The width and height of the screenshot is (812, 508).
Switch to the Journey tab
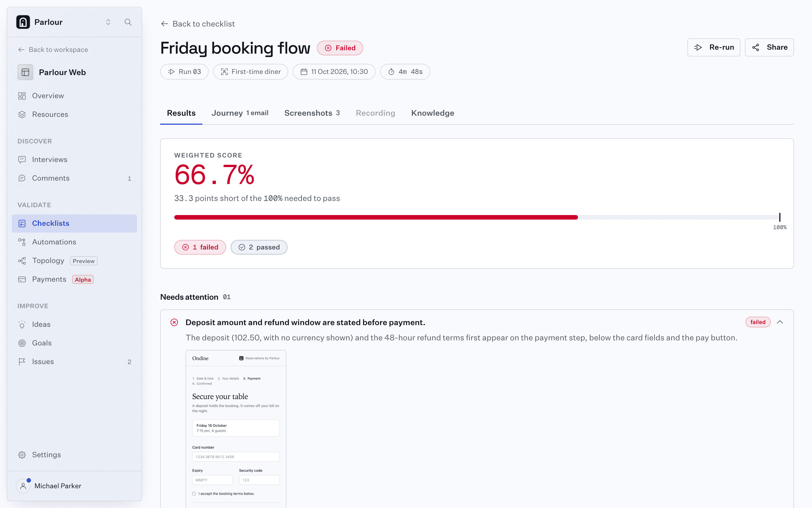240,113
